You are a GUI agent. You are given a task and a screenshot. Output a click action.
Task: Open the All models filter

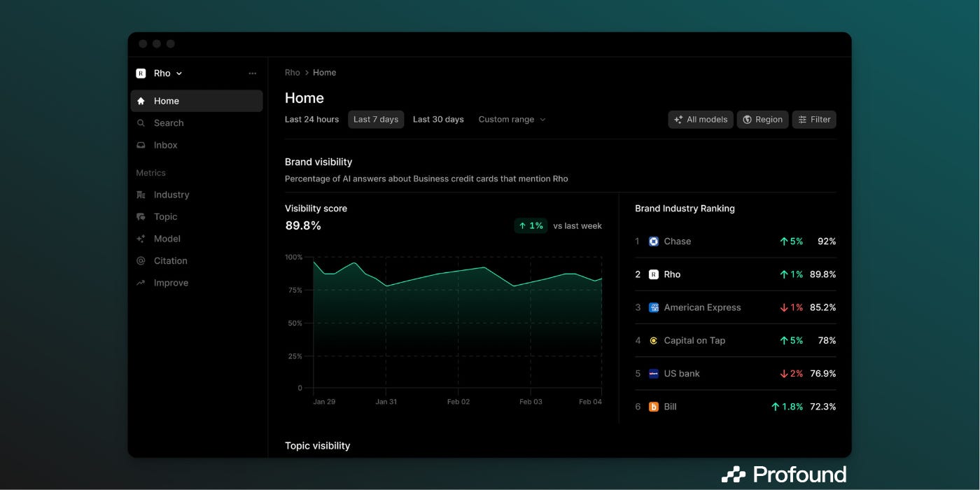[701, 120]
